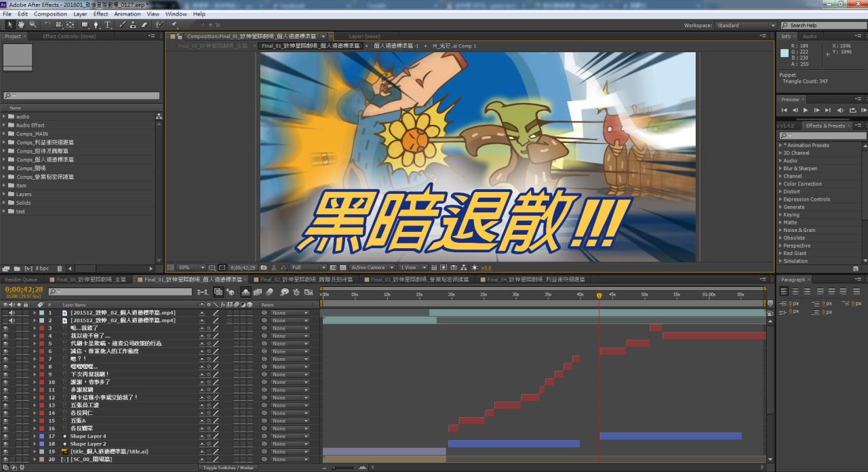Switch to the Audio panel tab

[810, 37]
